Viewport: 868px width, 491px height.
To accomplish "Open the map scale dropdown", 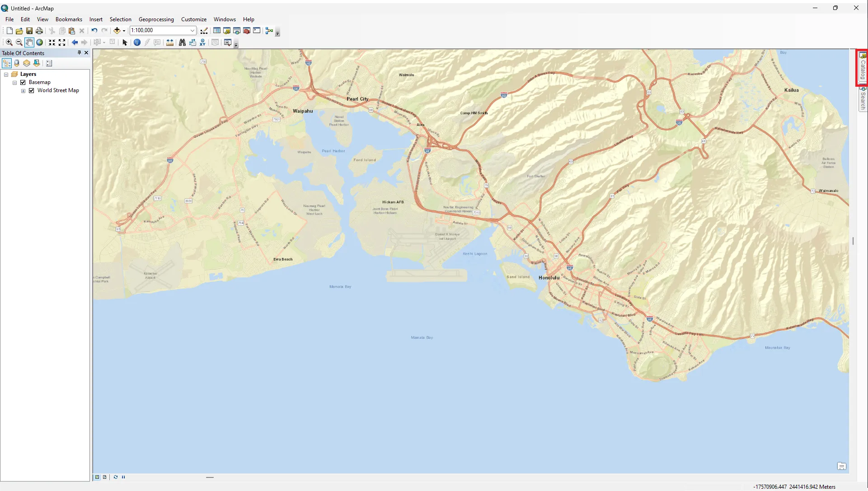I will (192, 31).
